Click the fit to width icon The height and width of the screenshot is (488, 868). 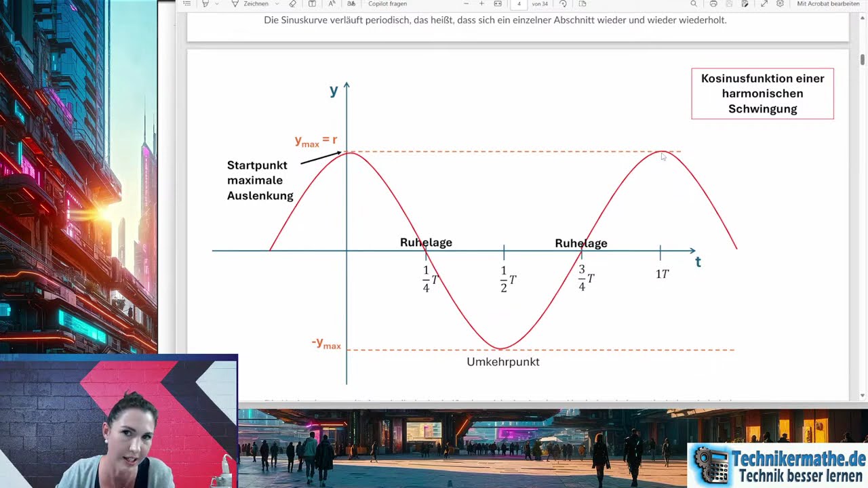[498, 4]
